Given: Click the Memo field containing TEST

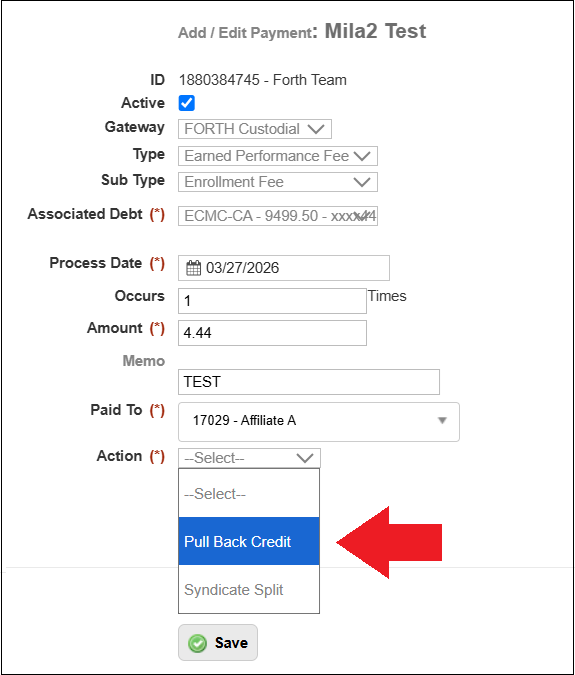Looking at the screenshot, I should coord(309,382).
